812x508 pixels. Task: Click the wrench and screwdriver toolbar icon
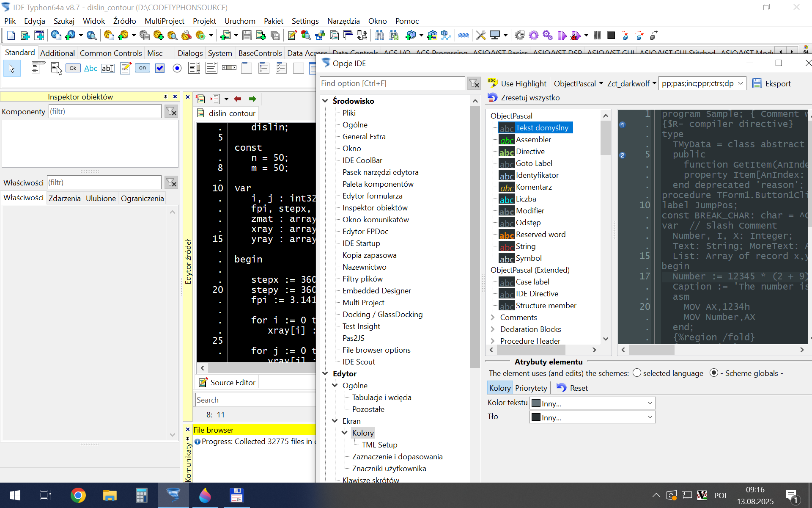point(481,36)
